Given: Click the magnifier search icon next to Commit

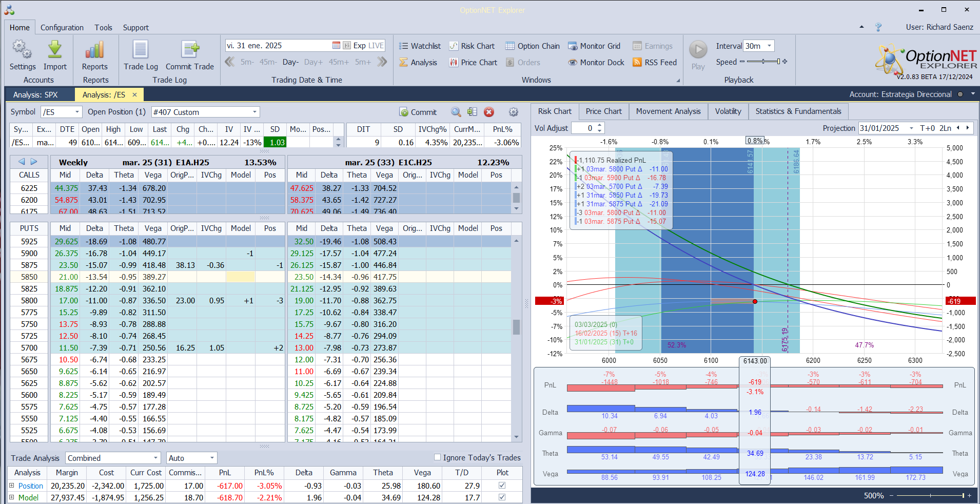Looking at the screenshot, I should (x=456, y=112).
